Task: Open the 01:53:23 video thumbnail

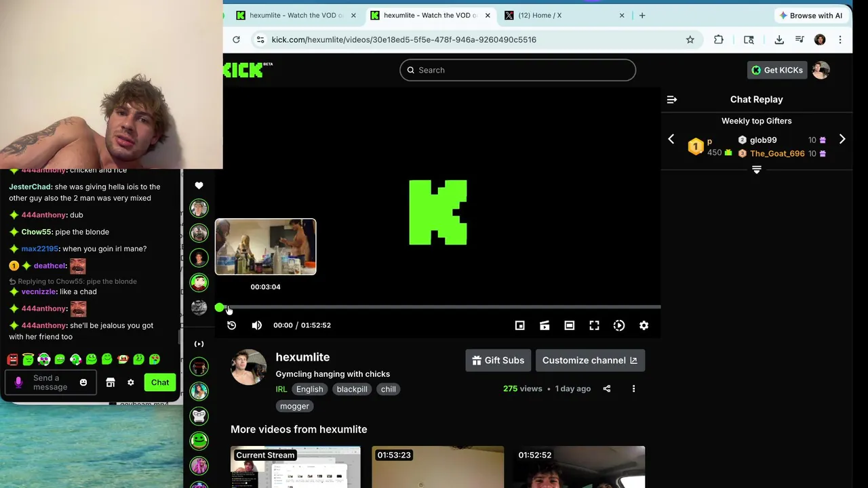Action: 438,467
